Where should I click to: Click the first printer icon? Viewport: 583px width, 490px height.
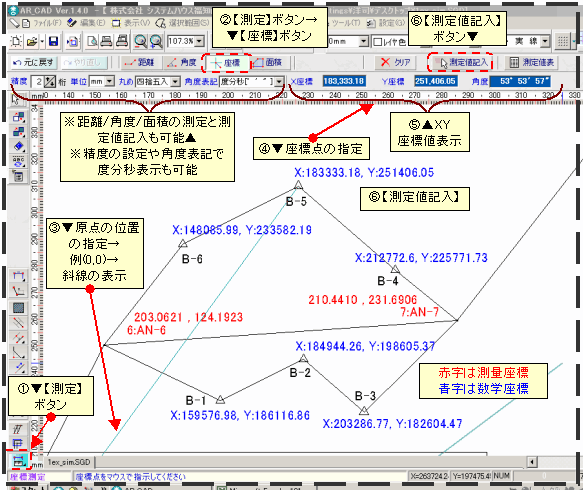click(x=106, y=41)
